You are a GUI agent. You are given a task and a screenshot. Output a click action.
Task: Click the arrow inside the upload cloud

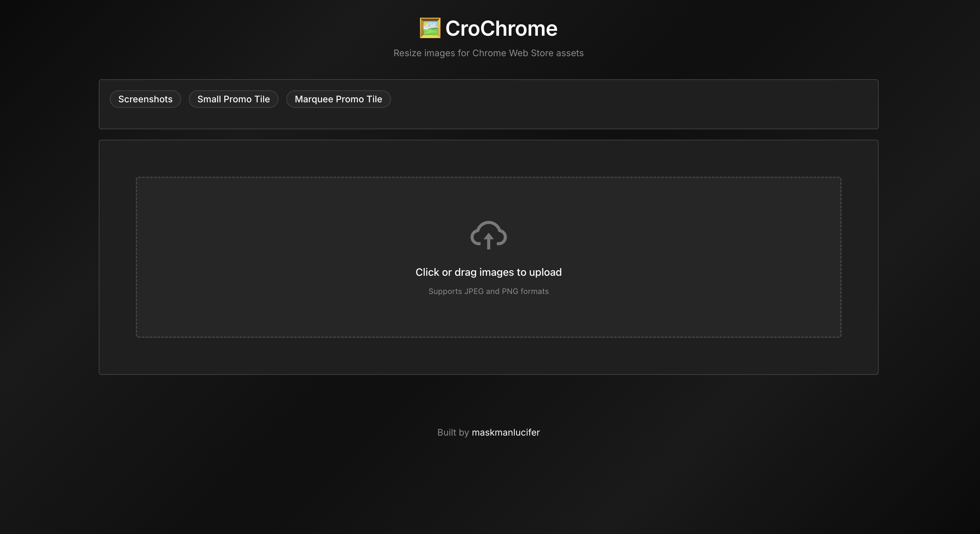489,242
